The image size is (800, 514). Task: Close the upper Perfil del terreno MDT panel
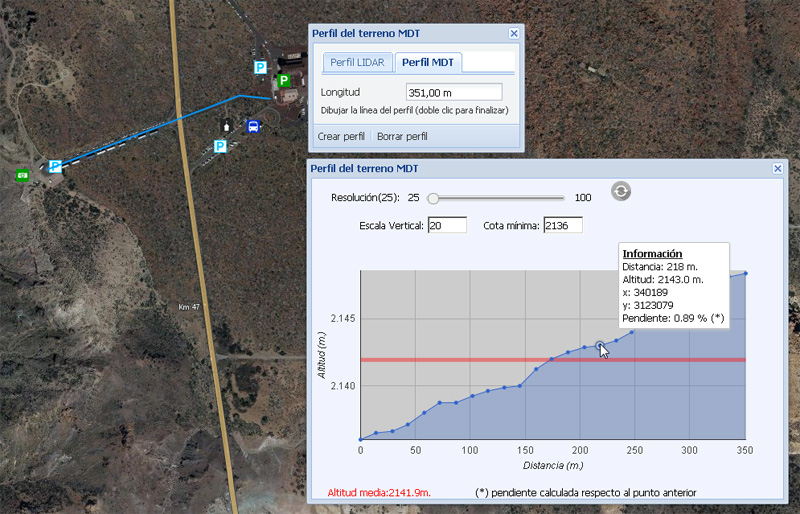[x=514, y=33]
